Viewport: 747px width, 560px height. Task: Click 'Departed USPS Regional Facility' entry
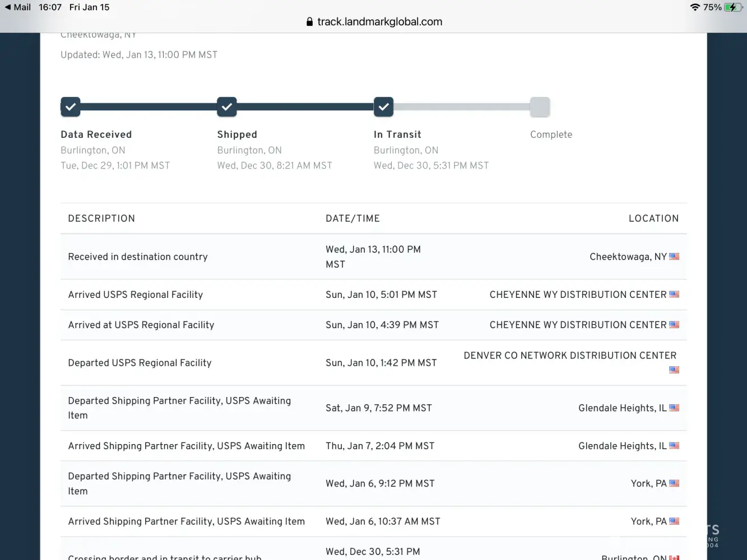(x=140, y=363)
